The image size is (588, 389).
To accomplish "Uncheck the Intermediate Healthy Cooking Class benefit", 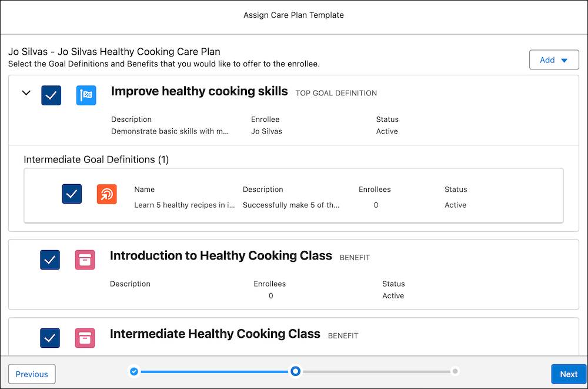I will [x=50, y=337].
